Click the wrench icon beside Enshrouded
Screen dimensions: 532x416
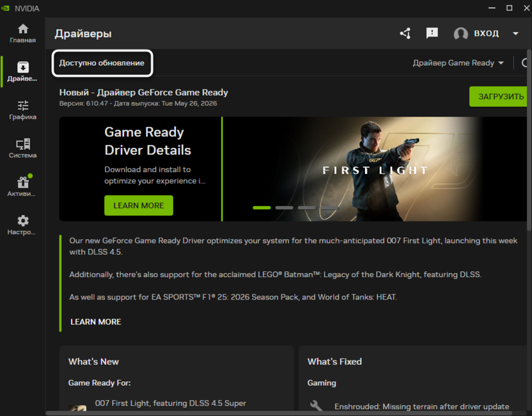316,406
